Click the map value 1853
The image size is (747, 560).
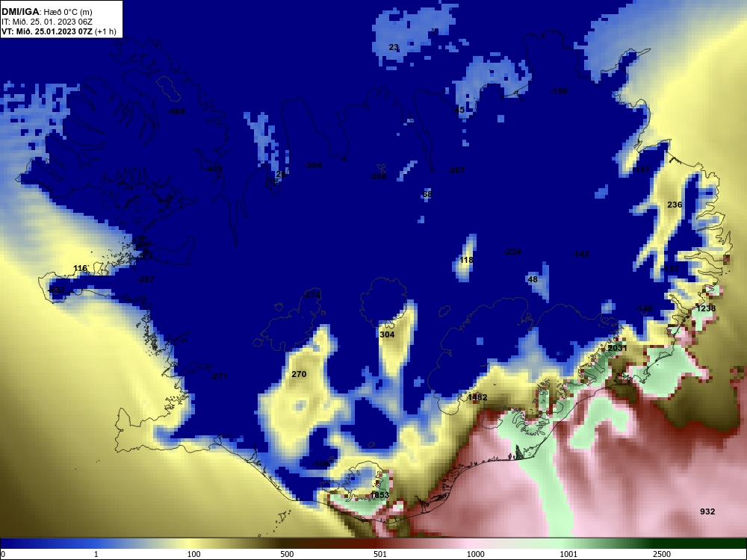pos(379,495)
